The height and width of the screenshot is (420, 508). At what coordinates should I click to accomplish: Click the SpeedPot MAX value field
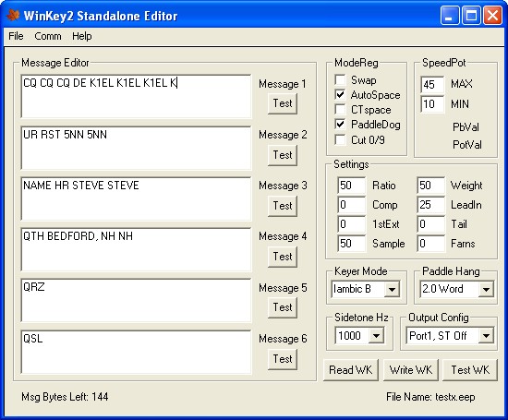[432, 85]
